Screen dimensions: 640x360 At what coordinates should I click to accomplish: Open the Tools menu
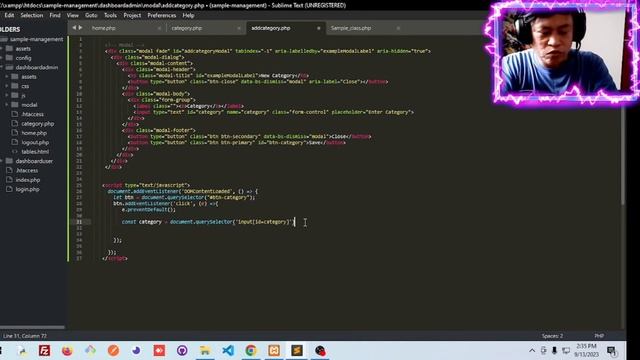click(x=110, y=15)
